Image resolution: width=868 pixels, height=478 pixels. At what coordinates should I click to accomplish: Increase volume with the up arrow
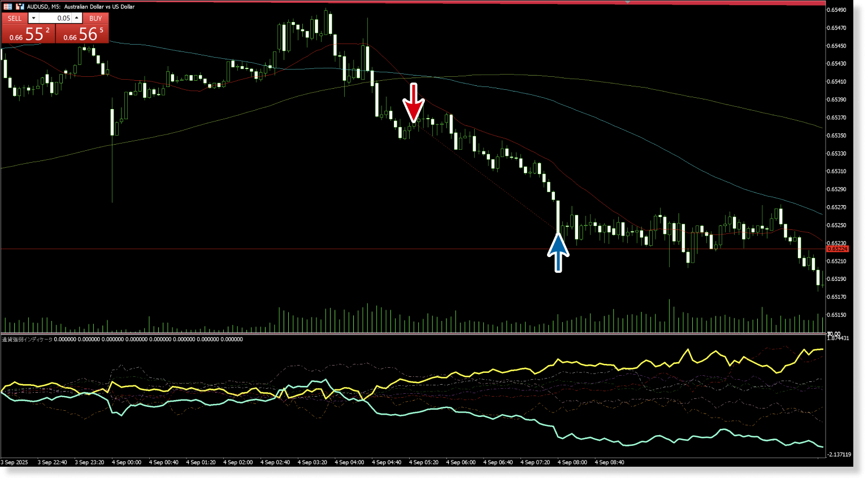click(x=77, y=18)
